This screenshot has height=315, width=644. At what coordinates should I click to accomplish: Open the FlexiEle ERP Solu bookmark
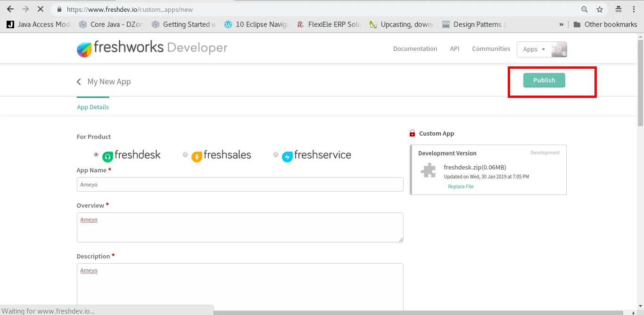[329, 24]
